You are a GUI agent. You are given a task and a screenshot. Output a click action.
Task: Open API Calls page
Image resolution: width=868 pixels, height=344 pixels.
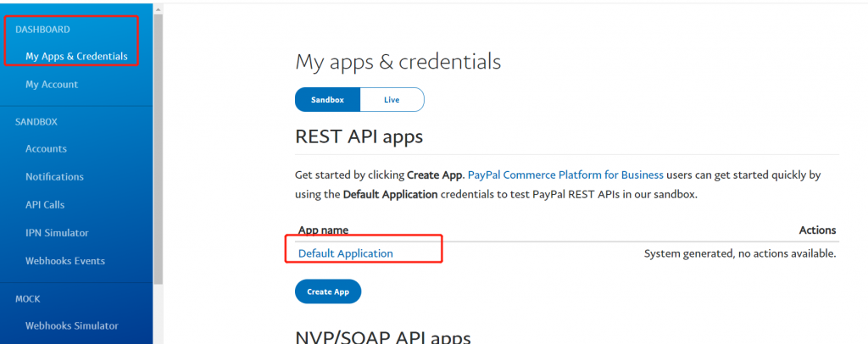45,205
